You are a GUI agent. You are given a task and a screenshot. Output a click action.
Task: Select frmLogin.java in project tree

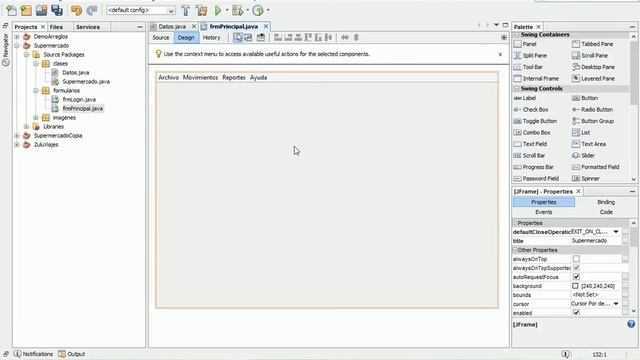point(79,100)
